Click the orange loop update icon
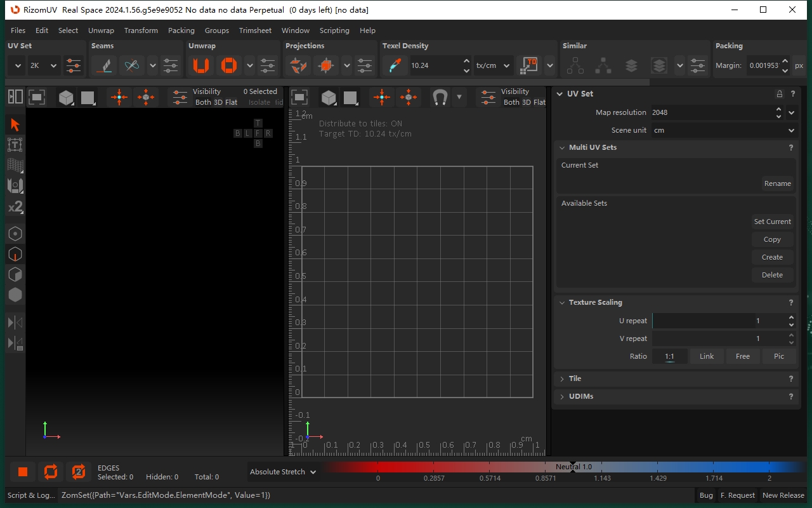This screenshot has height=508, width=812. 51,472
